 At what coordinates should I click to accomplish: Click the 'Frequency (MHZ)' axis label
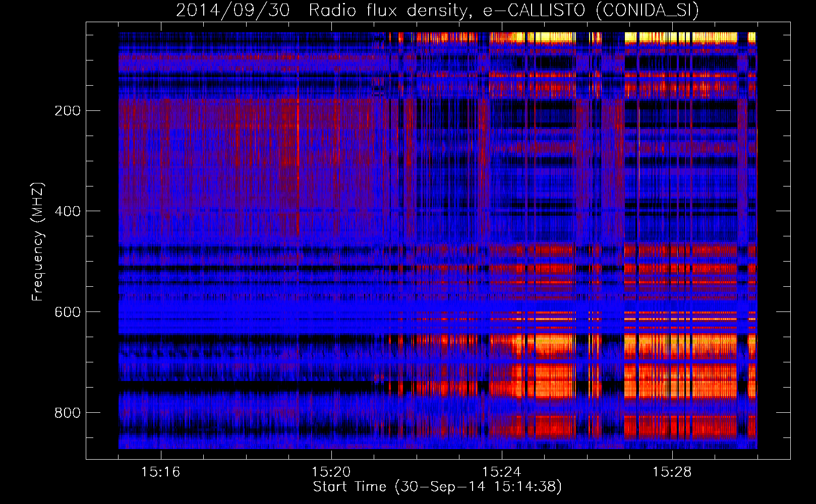click(38, 242)
